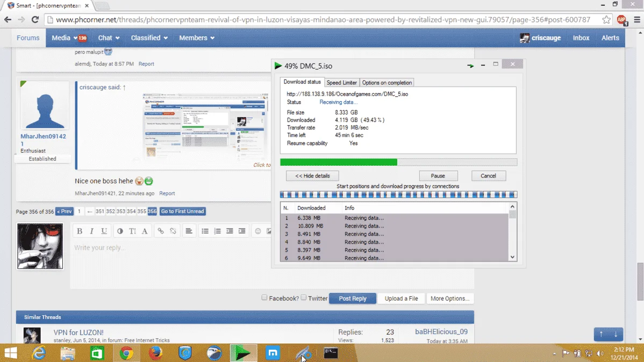
Task: Expand quoted post via upward arrow
Action: point(124,87)
